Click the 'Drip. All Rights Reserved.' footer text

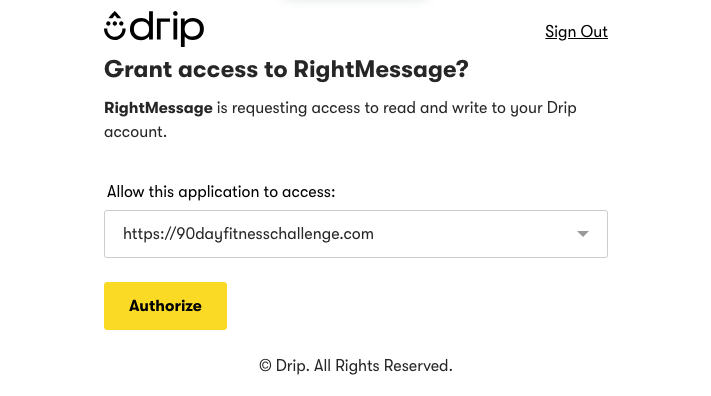364,366
